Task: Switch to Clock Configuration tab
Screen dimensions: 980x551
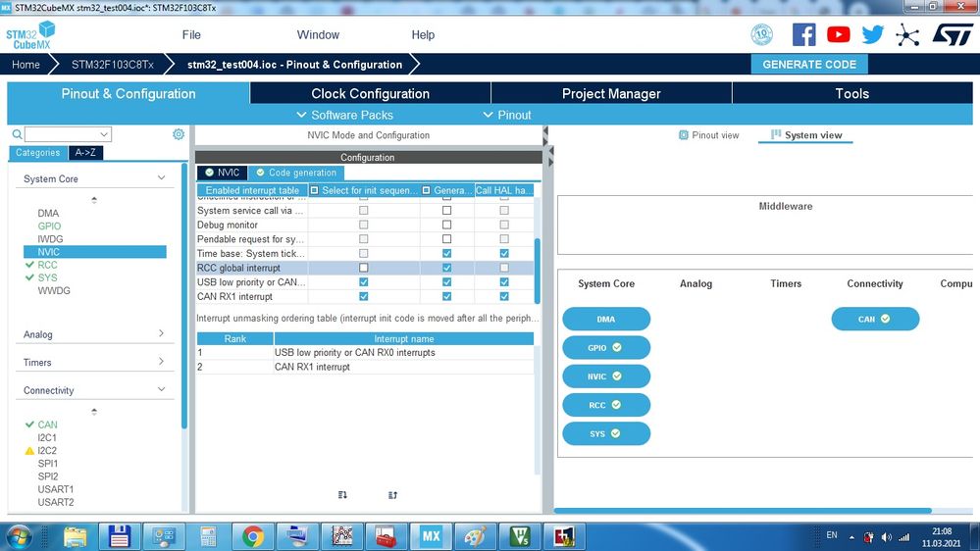Action: [x=370, y=94]
